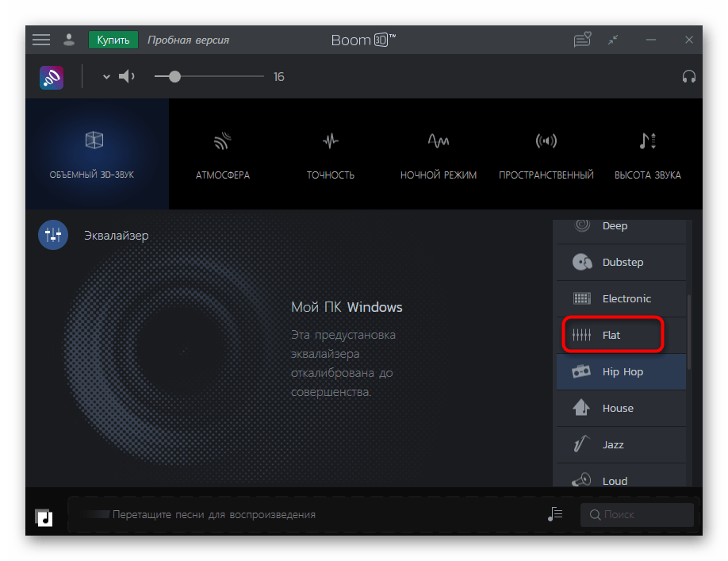The height and width of the screenshot is (561, 728).
Task: Choose the Flat equalizer preset
Action: (x=621, y=335)
